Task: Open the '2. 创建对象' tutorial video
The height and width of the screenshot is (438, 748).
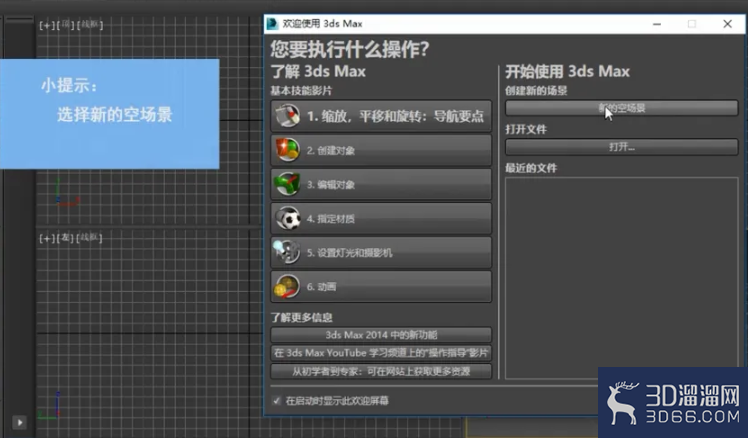Action: pyautogui.click(x=381, y=150)
